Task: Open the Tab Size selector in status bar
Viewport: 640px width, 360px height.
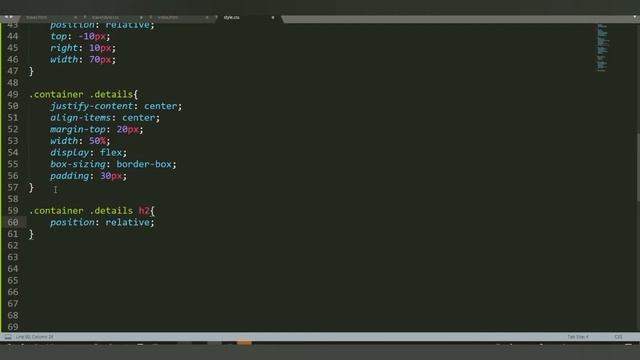Action: click(578, 337)
